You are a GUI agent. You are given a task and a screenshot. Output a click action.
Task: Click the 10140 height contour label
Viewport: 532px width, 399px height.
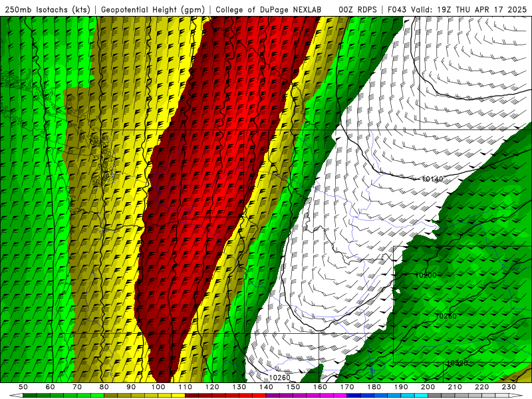(433, 179)
